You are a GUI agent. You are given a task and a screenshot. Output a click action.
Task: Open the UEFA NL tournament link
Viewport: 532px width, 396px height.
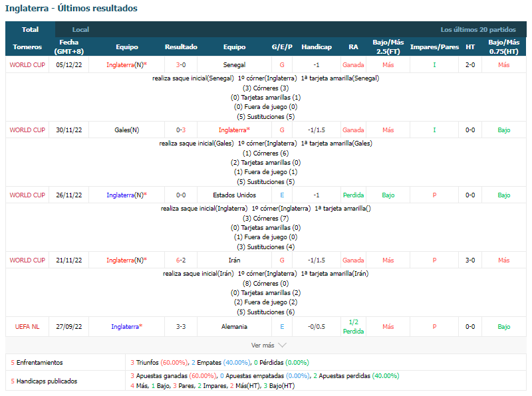pyautogui.click(x=27, y=326)
